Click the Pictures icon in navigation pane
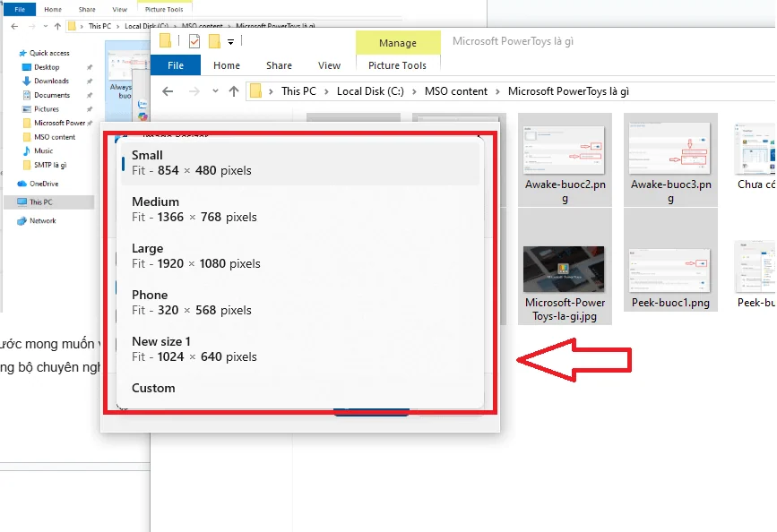Screen dimensions: 777x532 pyautogui.click(x=27, y=109)
